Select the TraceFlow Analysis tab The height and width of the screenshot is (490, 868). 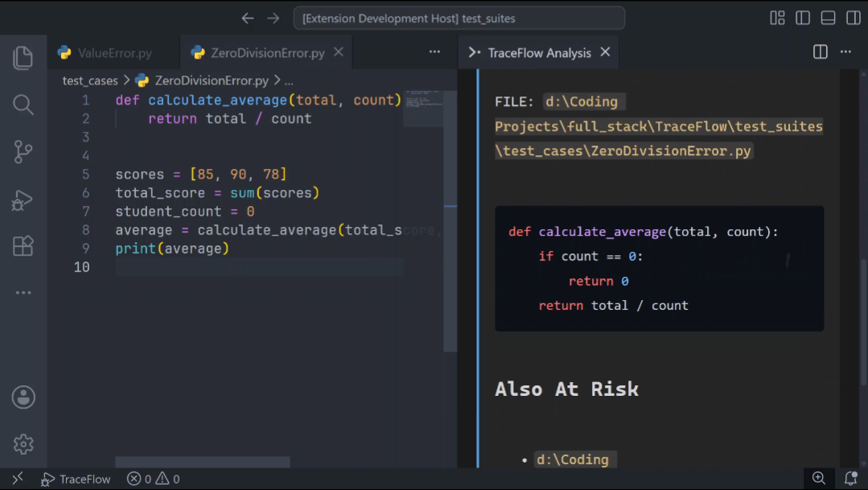pyautogui.click(x=539, y=52)
